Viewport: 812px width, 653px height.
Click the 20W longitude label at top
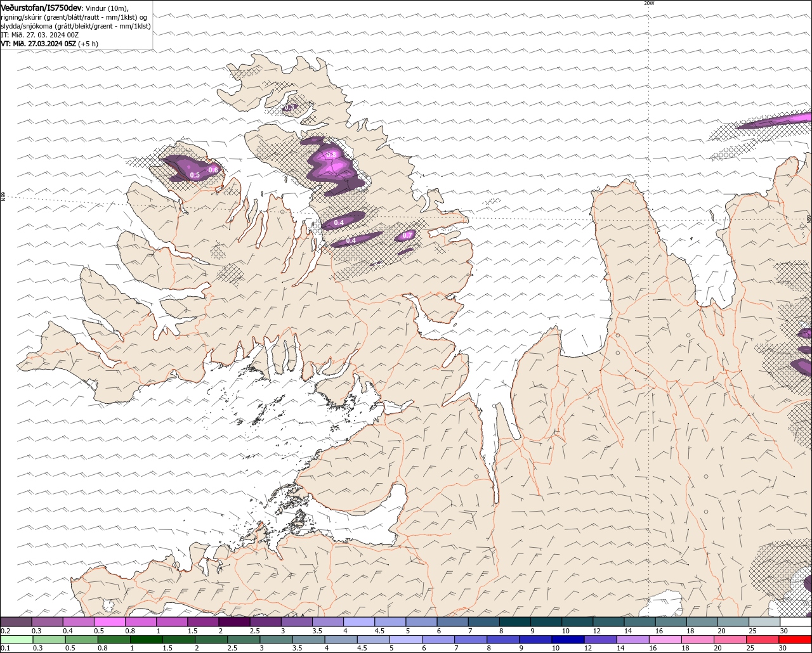(x=648, y=3)
